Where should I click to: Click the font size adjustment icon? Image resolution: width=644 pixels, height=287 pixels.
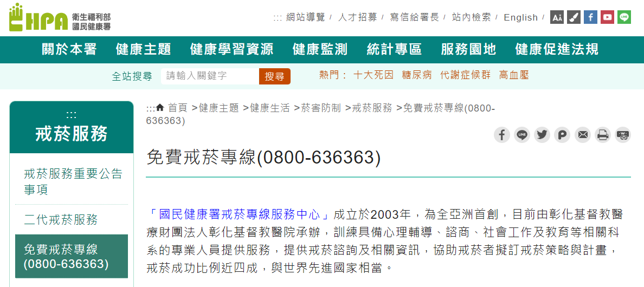click(557, 17)
